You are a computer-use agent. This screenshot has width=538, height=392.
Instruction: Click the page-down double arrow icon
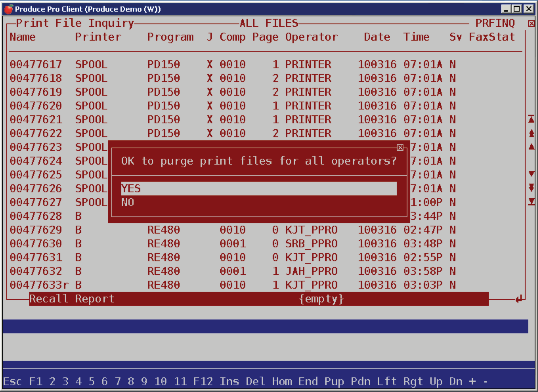531,188
